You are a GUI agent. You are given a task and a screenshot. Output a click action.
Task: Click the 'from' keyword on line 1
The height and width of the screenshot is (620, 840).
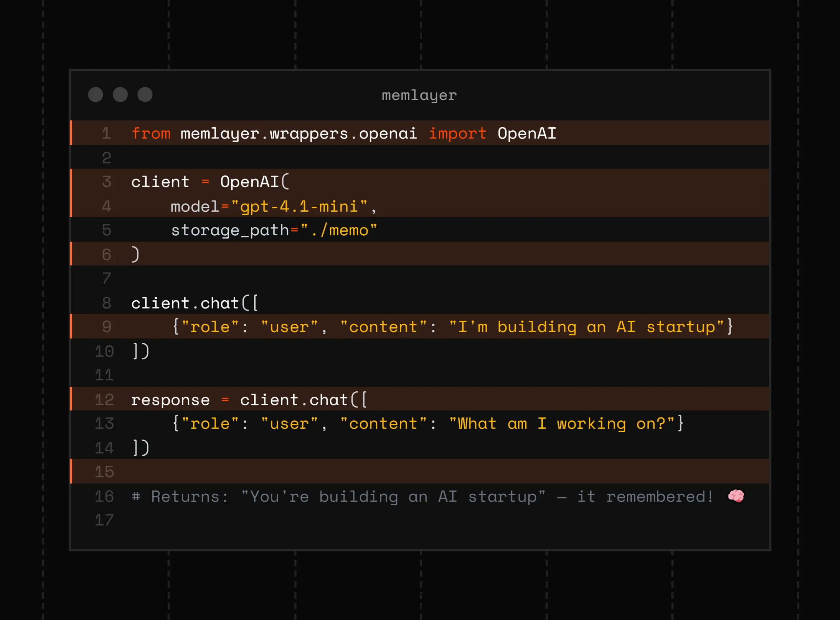(151, 134)
